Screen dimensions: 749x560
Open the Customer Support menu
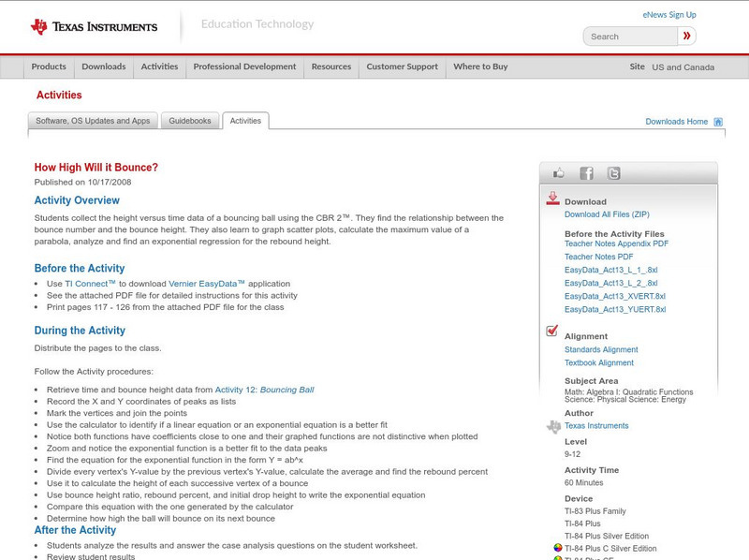click(403, 66)
